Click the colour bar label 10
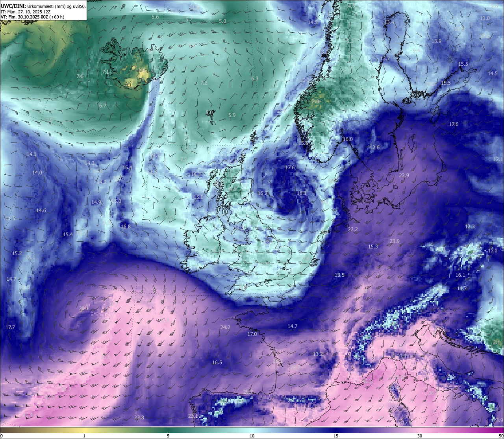Screen dimensions: 504x439 tap(252, 436)
